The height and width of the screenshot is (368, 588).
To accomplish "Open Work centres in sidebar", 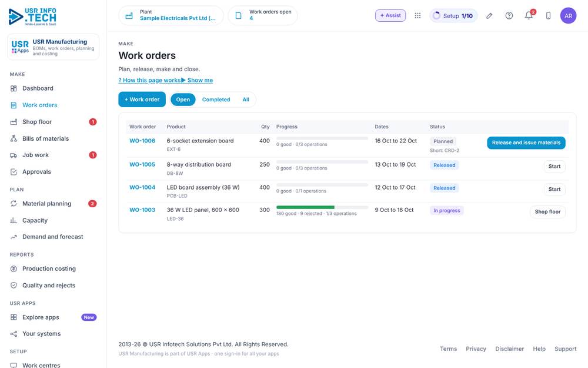I will (x=54, y=365).
